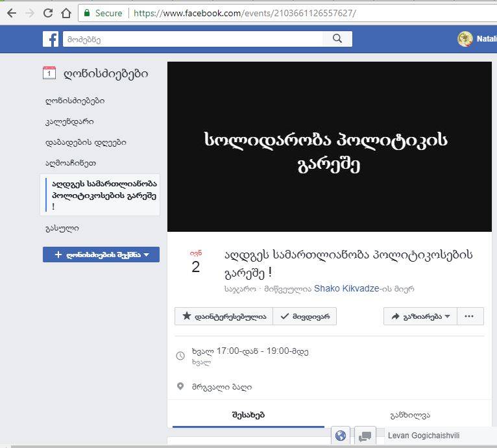Click the globe icon in chat dock
The width and height of the screenshot is (497, 448).
click(x=341, y=436)
